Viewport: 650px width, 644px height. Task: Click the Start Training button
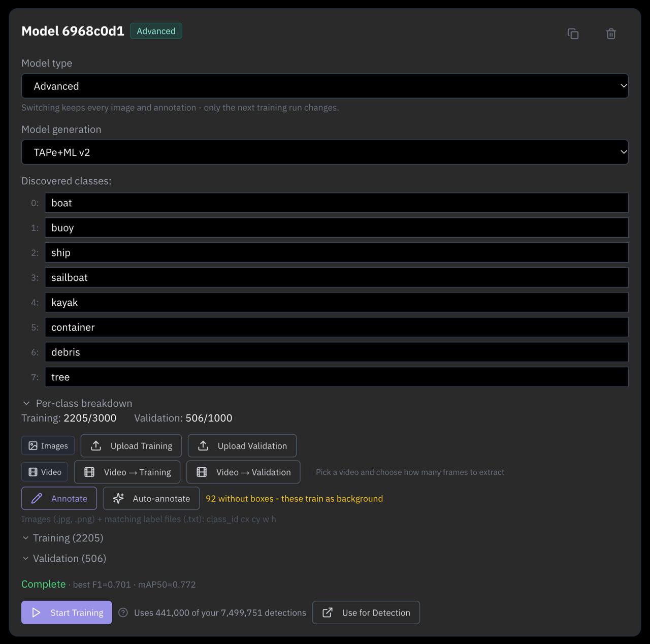click(x=67, y=613)
